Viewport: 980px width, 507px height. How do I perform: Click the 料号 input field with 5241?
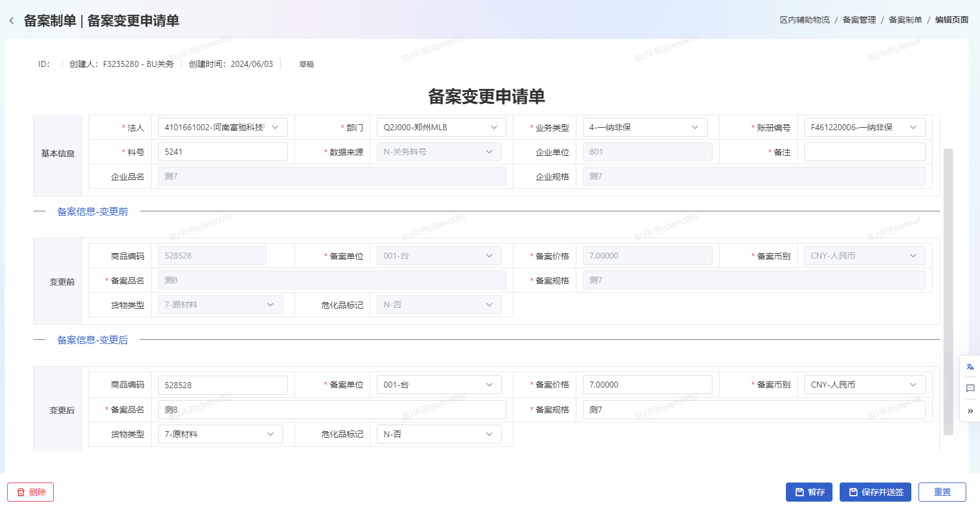[223, 152]
